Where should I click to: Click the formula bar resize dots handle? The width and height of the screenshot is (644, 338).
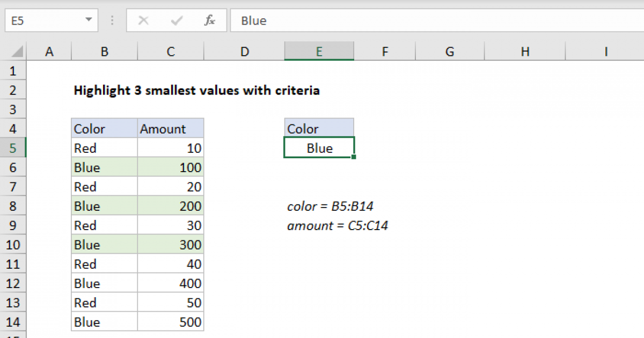click(112, 21)
